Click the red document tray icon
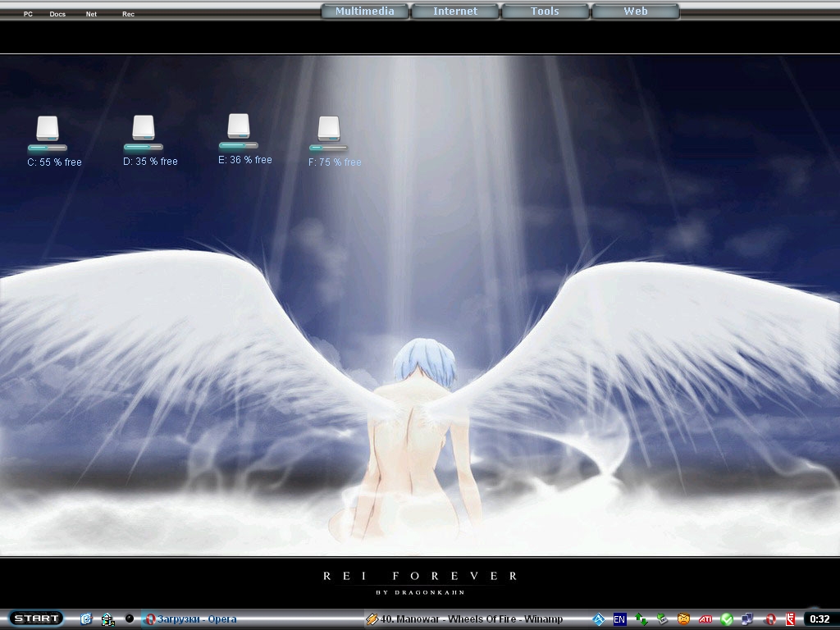Image resolution: width=840 pixels, height=630 pixels. 790,619
